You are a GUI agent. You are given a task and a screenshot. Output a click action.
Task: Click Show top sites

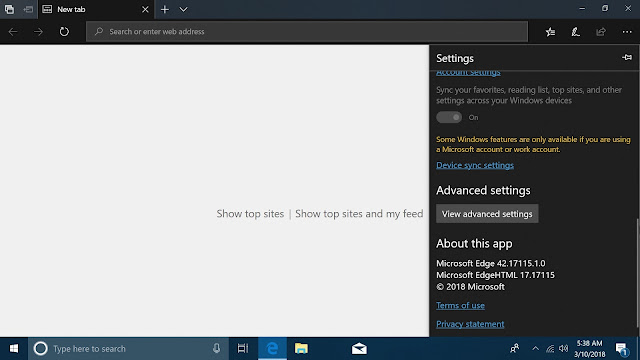[250, 214]
